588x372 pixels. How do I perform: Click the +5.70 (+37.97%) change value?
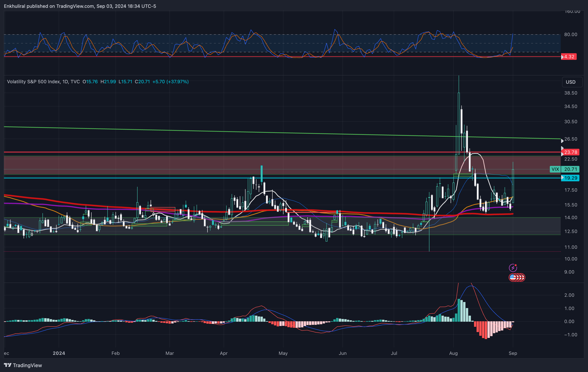[x=170, y=82]
